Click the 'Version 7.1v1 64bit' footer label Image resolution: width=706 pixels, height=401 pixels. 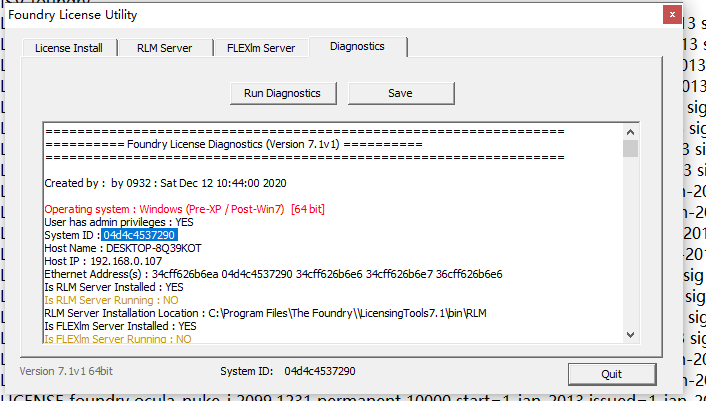[x=66, y=371]
